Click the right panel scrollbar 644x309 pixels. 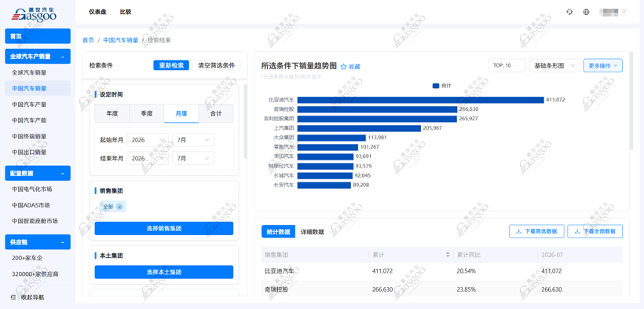[x=631, y=101]
